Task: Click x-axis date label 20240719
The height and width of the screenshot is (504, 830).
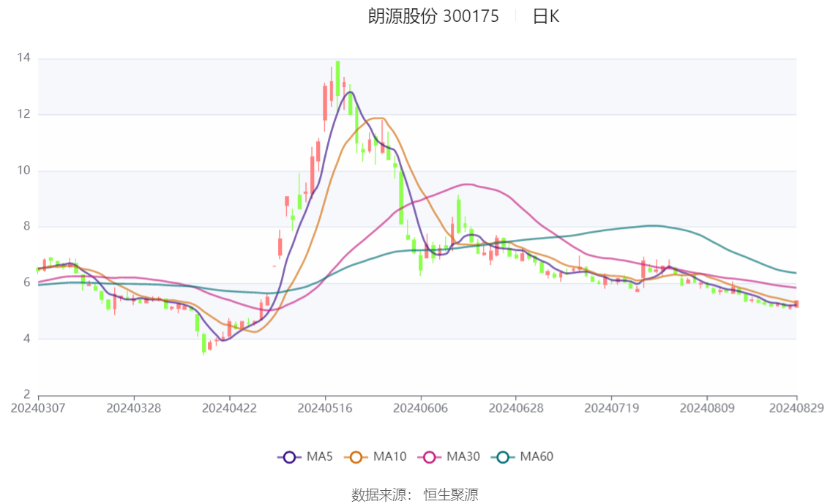Action: coord(611,408)
